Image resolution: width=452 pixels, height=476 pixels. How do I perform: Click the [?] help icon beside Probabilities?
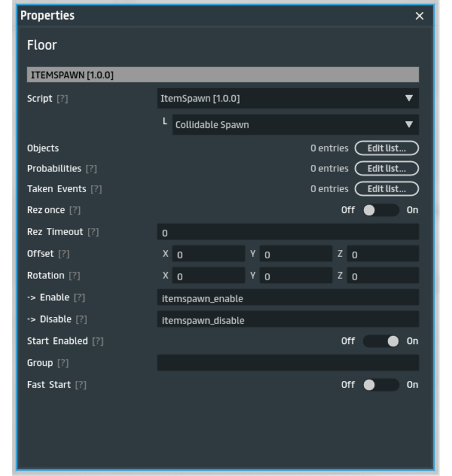[x=91, y=169]
